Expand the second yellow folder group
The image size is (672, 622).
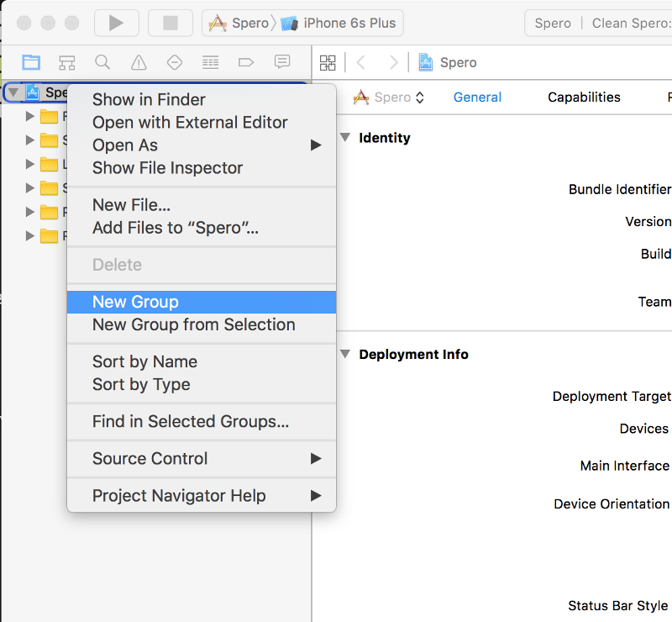click(29, 140)
